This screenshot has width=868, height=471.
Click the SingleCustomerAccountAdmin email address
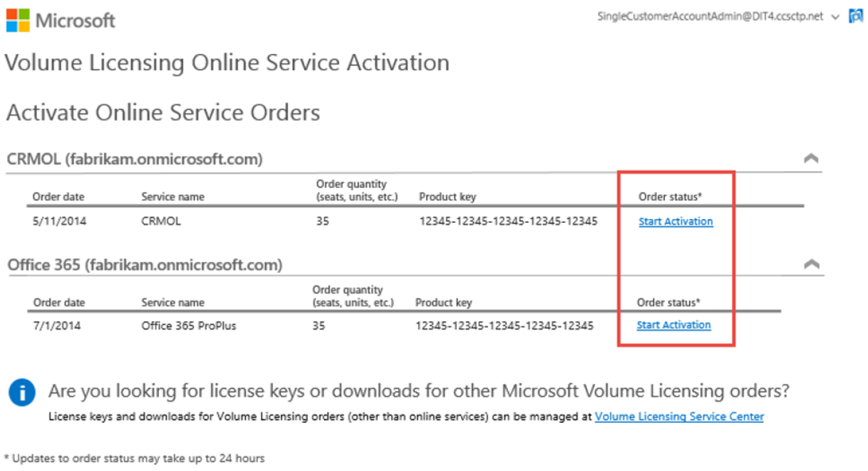pyautogui.click(x=710, y=16)
